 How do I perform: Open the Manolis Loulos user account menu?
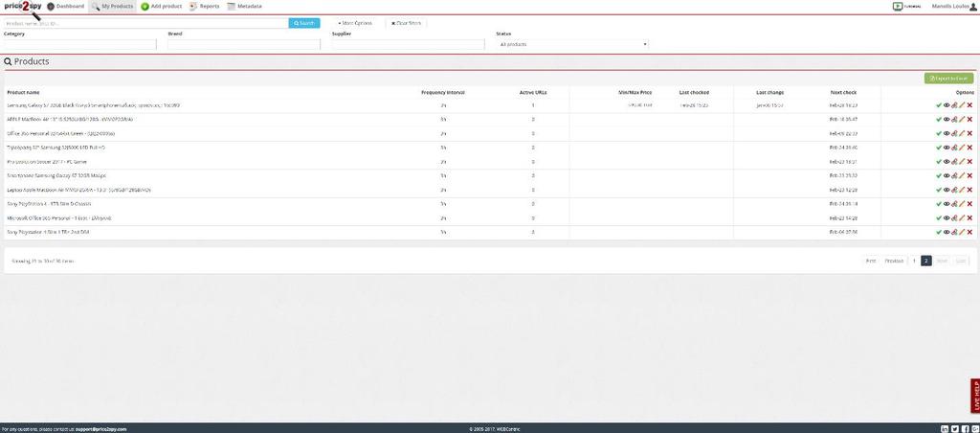[x=954, y=7]
